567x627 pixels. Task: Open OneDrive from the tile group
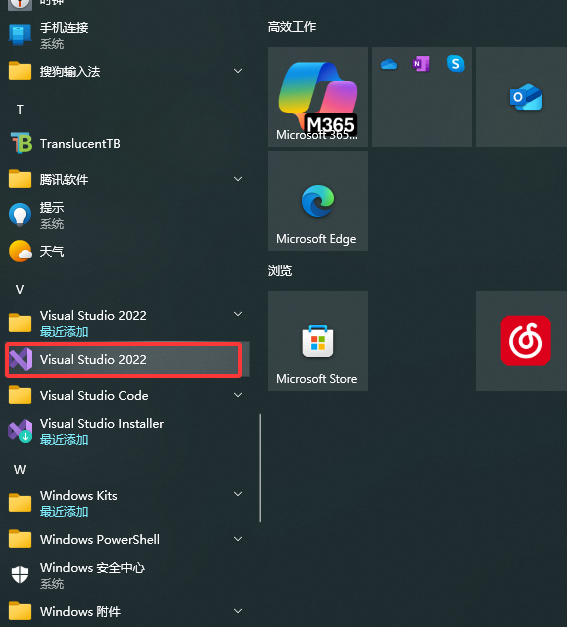[389, 64]
